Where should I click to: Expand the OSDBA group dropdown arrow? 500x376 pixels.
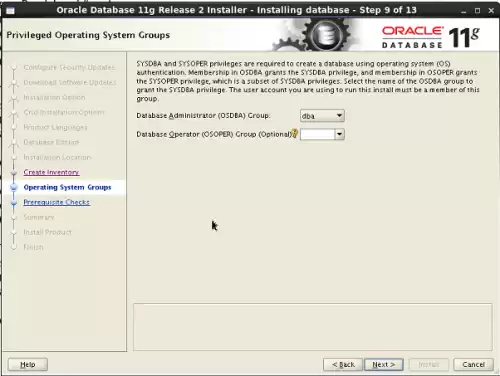coord(339,116)
